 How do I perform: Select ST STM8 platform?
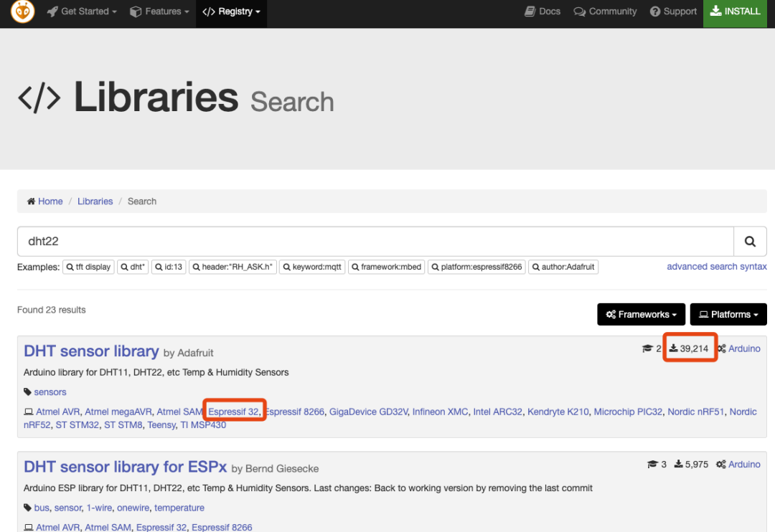123,425
